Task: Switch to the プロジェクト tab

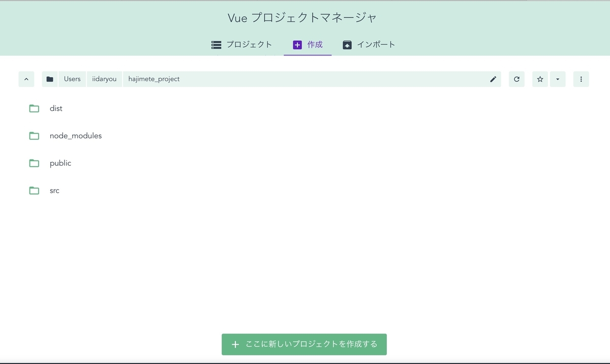Action: click(241, 45)
